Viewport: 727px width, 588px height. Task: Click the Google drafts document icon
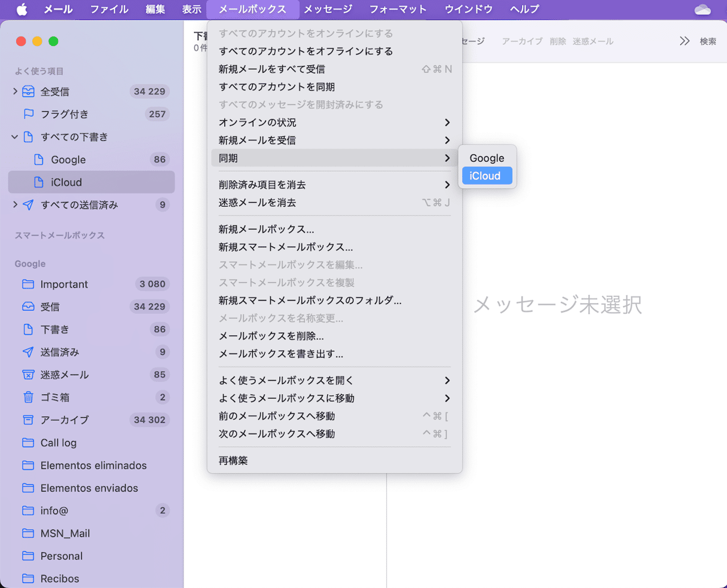(x=39, y=160)
